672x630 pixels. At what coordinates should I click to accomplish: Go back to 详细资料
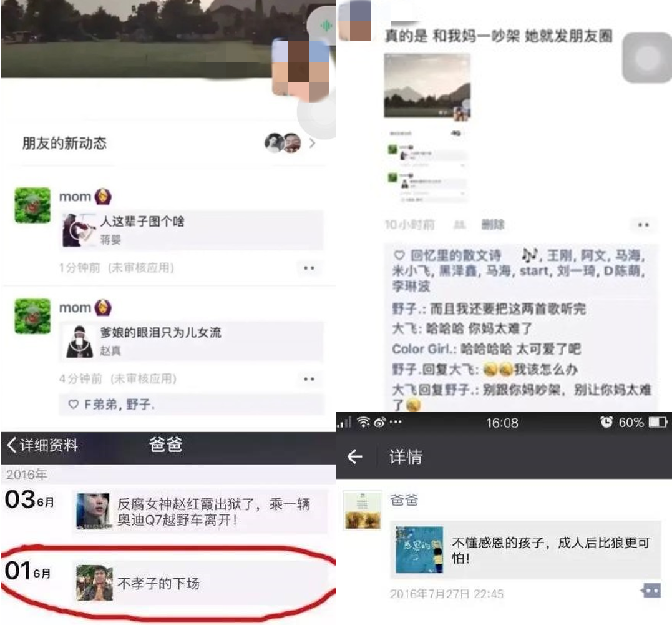(42, 445)
